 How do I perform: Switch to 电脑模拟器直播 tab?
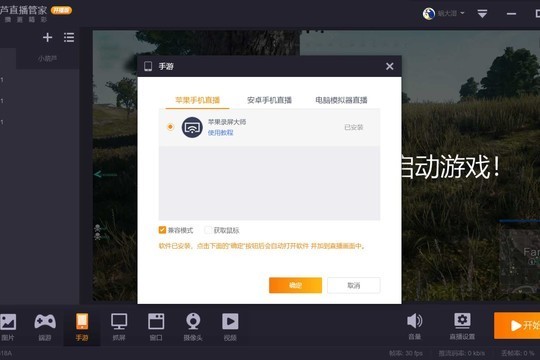pos(341,100)
